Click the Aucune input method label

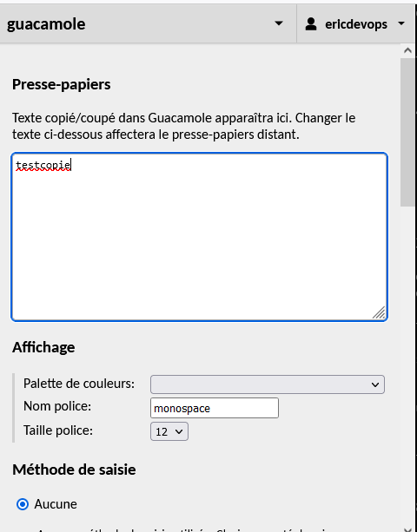56,504
